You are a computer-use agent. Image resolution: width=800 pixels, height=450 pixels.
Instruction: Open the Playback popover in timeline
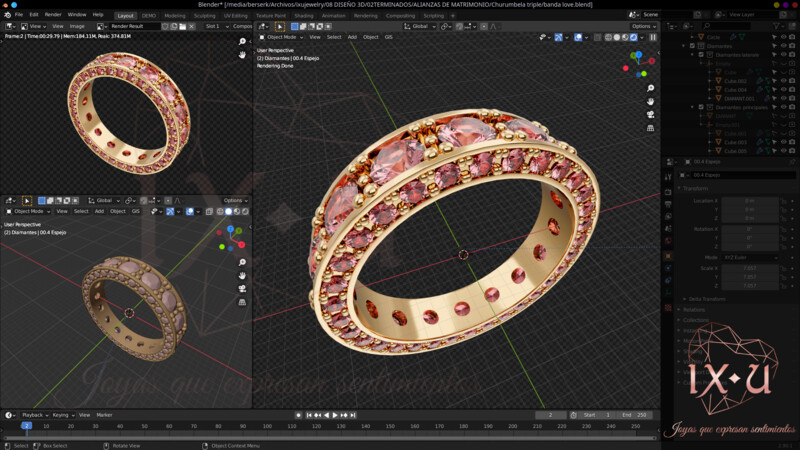point(35,414)
